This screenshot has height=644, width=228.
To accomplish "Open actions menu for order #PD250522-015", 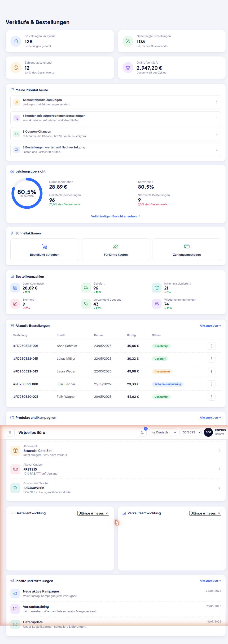I will tap(211, 359).
